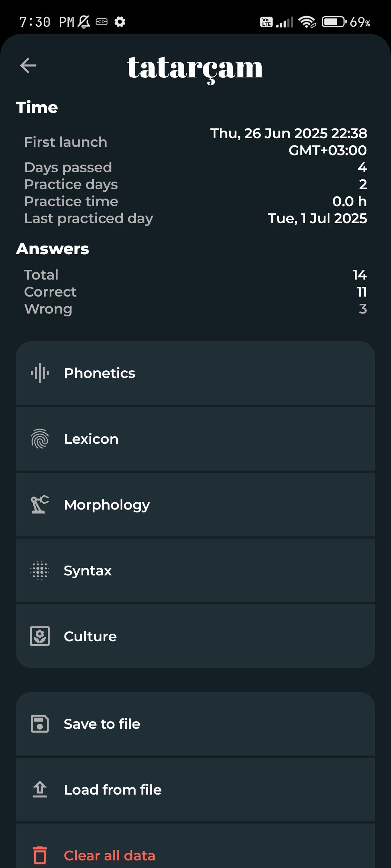Tap the Lexicon fingerprint icon
Screen dimensions: 391x868
(x=40, y=439)
